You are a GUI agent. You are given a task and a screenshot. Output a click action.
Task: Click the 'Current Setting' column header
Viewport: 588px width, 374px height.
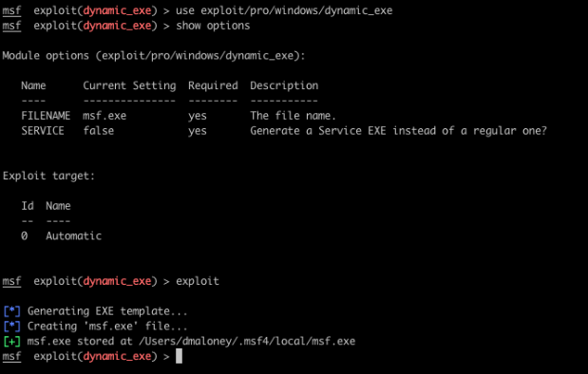click(129, 85)
